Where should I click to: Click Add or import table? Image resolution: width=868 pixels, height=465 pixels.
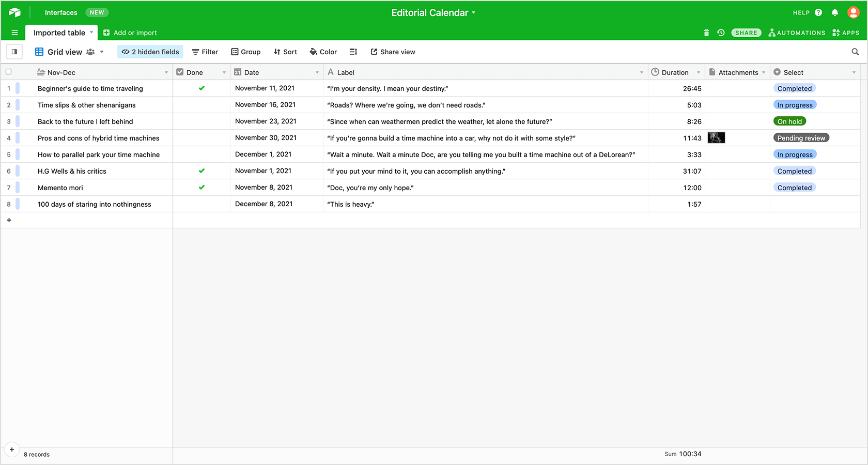[130, 33]
